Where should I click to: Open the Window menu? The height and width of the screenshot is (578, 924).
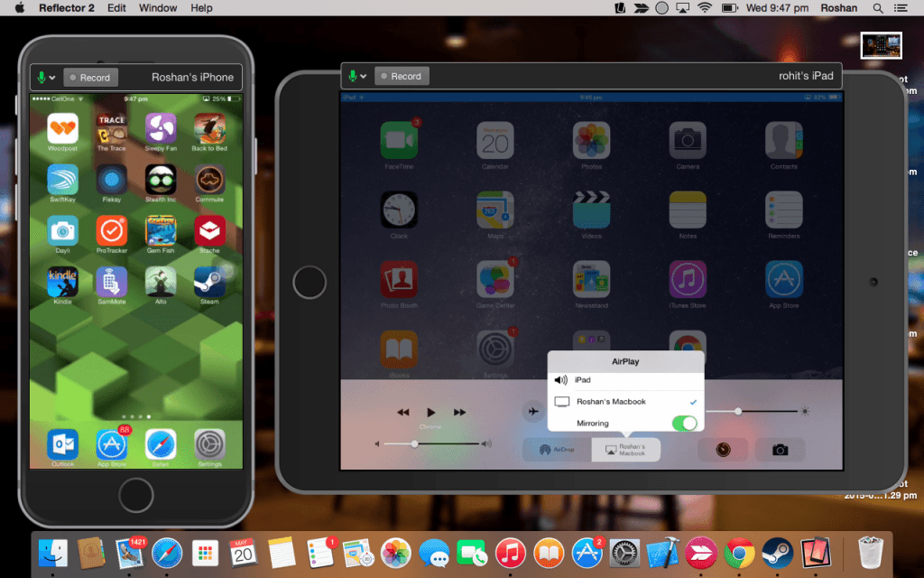[x=158, y=8]
